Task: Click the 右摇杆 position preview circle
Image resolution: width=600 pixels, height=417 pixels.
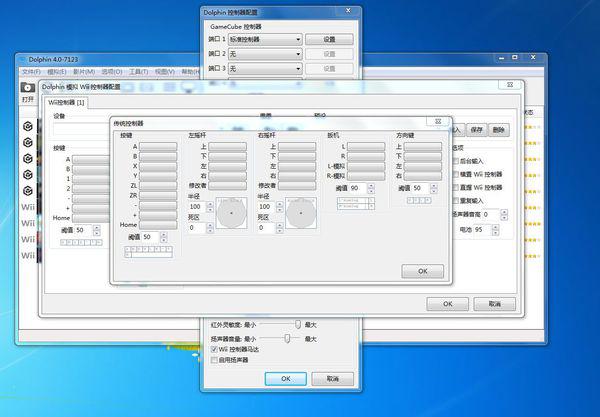Action: coord(301,213)
